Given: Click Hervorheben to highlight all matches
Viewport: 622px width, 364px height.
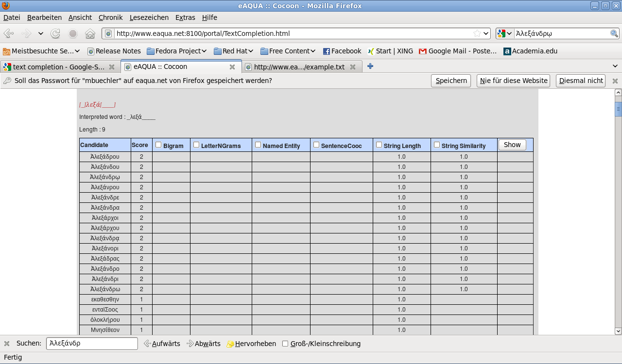Looking at the screenshot, I should [251, 344].
